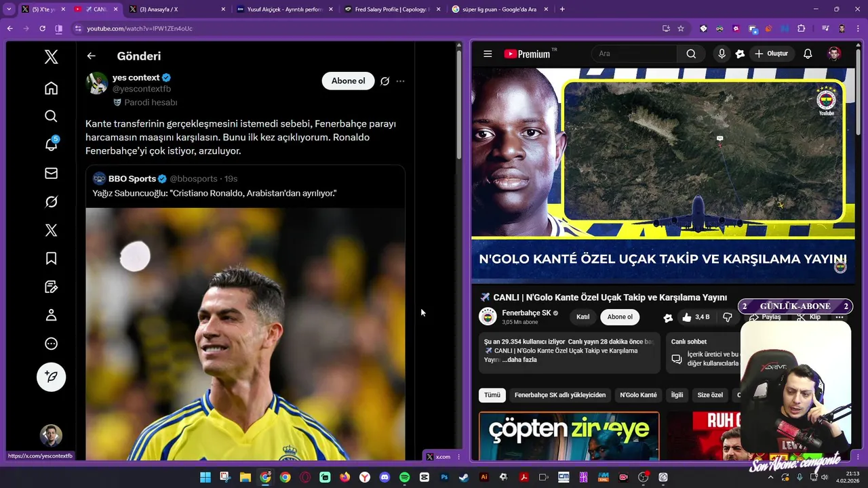Open Chrome media control icon
The image size is (868, 488).
click(x=825, y=28)
